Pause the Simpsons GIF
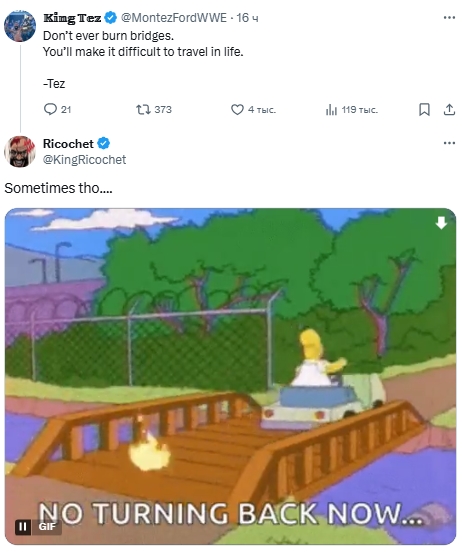The height and width of the screenshot is (552, 462). [23, 527]
